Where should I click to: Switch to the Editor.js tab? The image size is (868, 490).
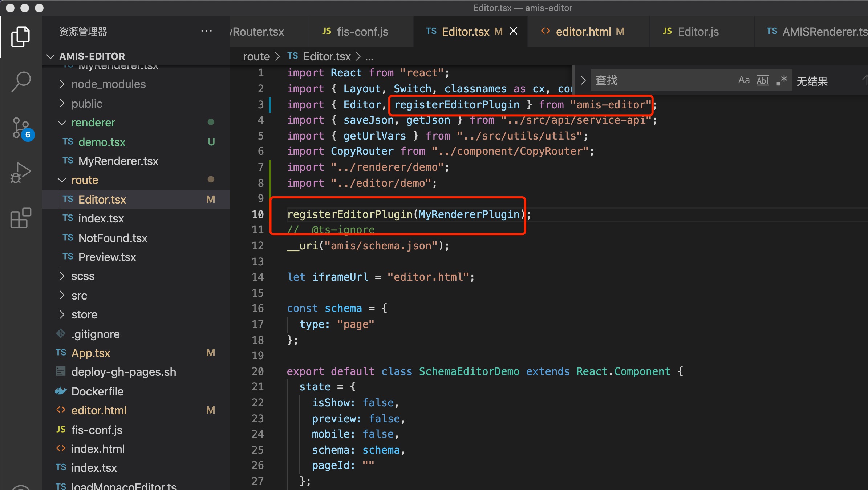pos(702,31)
